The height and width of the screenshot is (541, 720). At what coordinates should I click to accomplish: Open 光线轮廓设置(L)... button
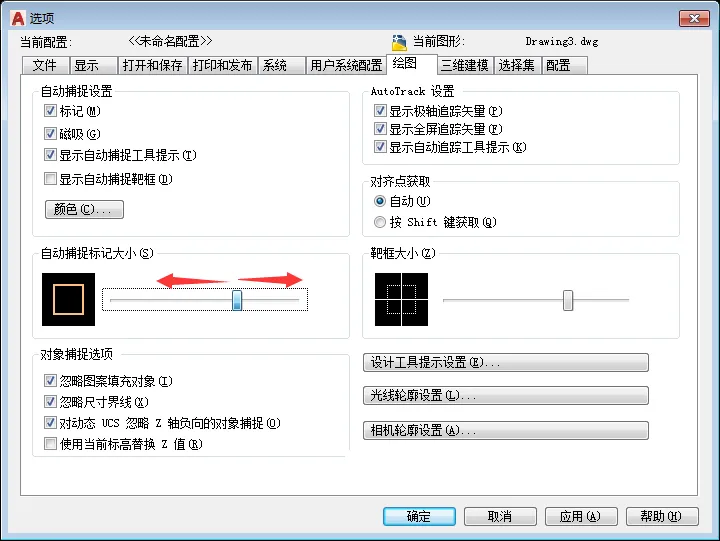(x=506, y=395)
